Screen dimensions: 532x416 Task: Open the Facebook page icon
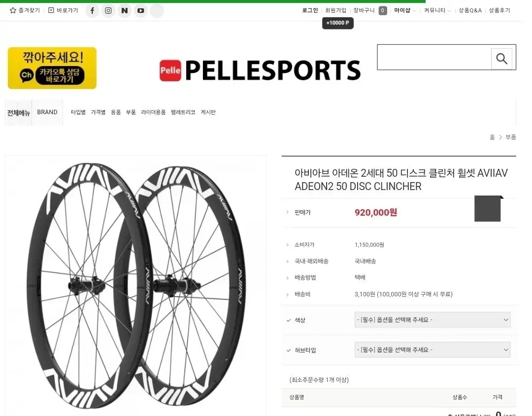(x=92, y=10)
